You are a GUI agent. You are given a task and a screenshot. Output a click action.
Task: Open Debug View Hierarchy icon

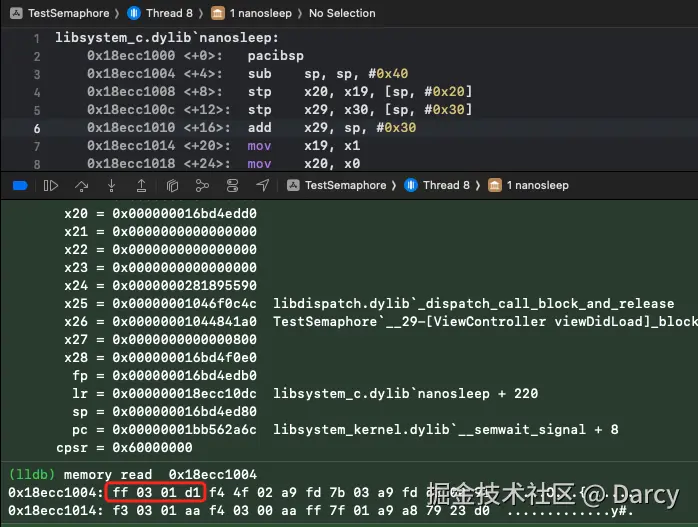(172, 186)
